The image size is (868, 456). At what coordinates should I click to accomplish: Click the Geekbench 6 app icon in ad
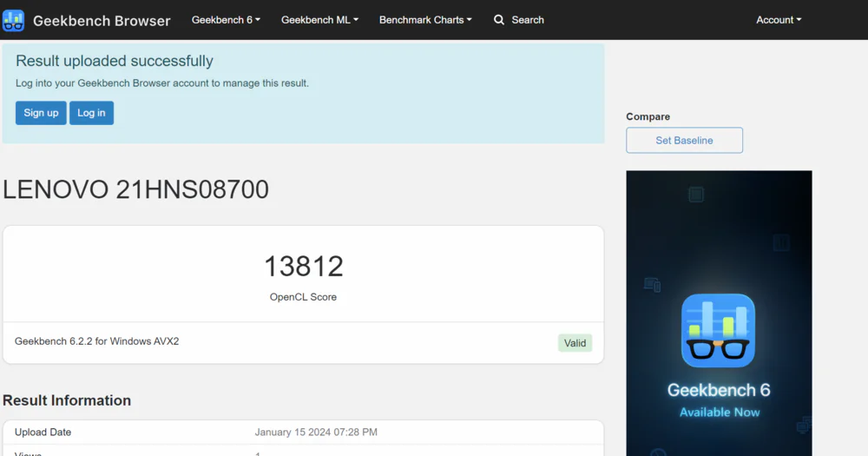coord(718,330)
